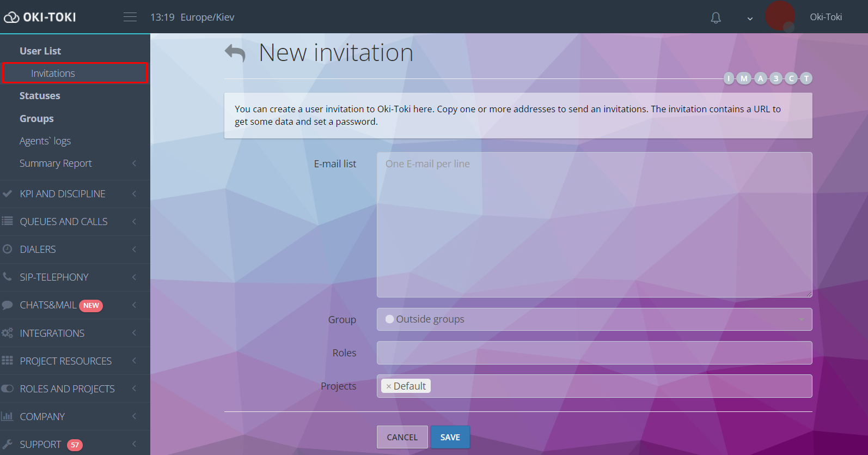Expand the SUPPORT section
Screen dimensions: 868x455
coord(75,445)
